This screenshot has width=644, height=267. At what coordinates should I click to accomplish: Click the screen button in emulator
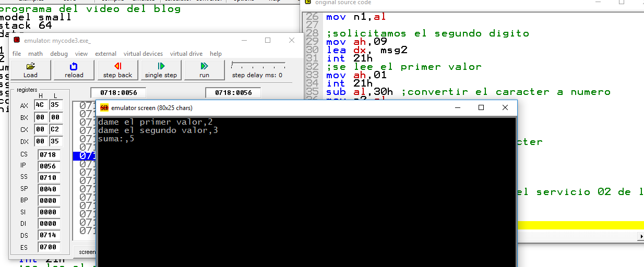pos(85,252)
